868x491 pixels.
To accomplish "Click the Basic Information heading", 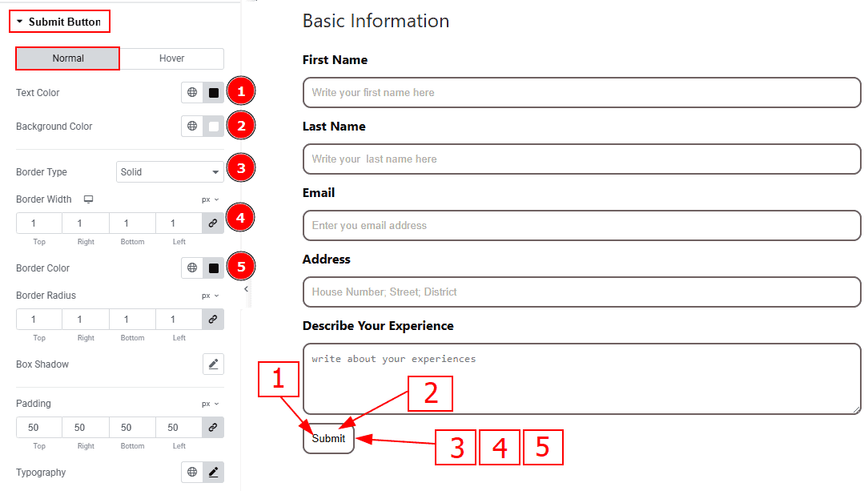I will tap(376, 21).
